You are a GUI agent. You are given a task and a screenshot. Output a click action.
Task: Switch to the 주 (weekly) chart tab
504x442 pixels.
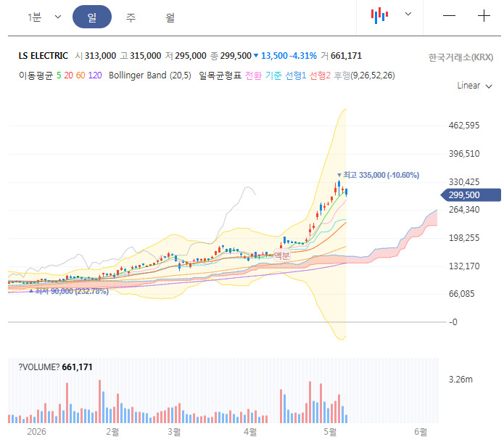131,17
